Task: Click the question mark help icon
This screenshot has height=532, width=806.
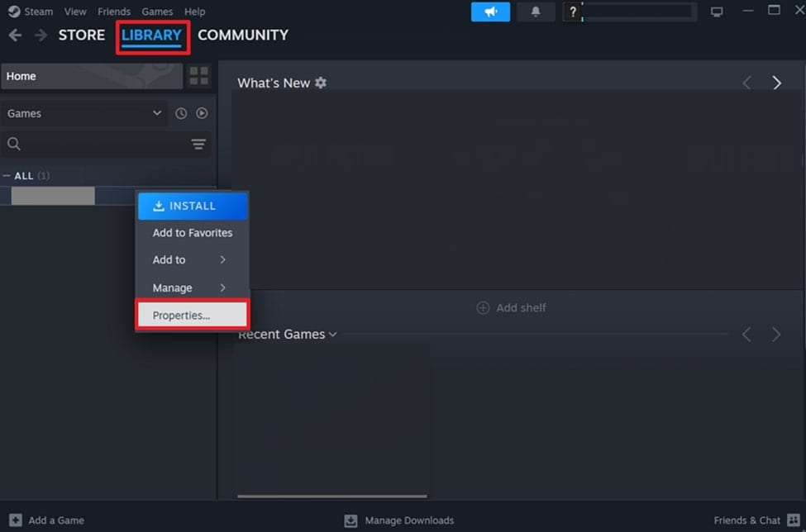Action: click(573, 12)
